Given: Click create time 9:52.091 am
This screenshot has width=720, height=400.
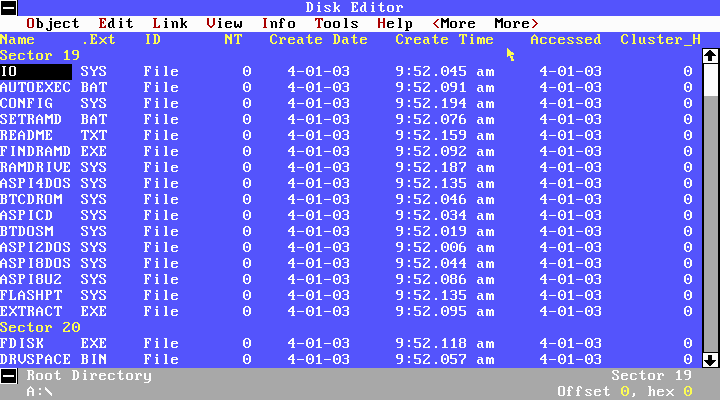Looking at the screenshot, I should tap(445, 87).
